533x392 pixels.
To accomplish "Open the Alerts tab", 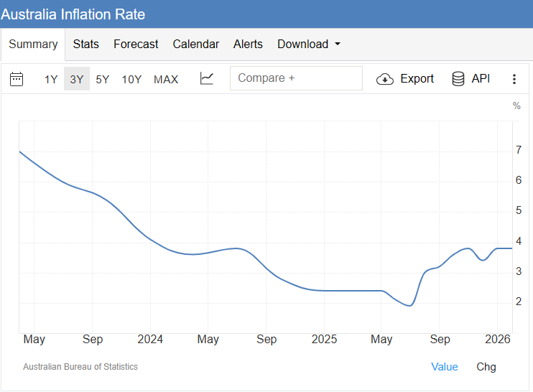I will pyautogui.click(x=248, y=45).
